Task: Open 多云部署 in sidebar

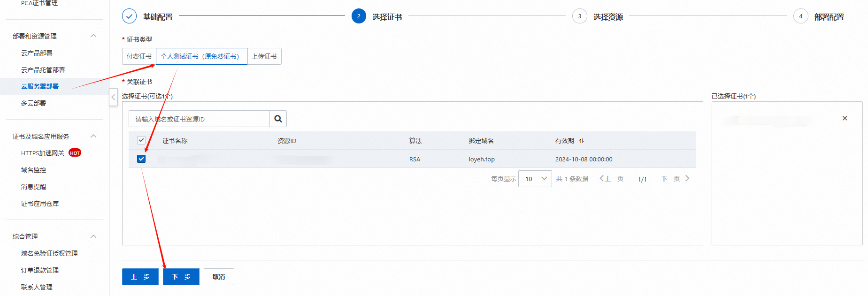Action: pyautogui.click(x=33, y=103)
